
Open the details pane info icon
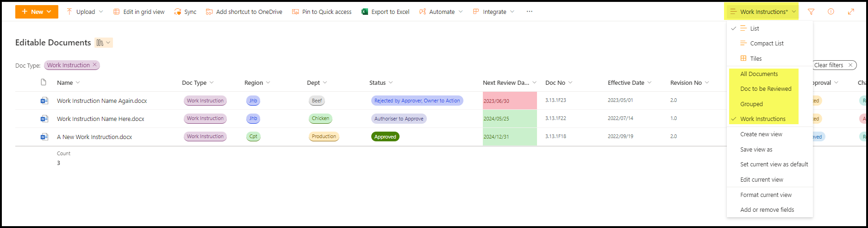click(x=831, y=12)
